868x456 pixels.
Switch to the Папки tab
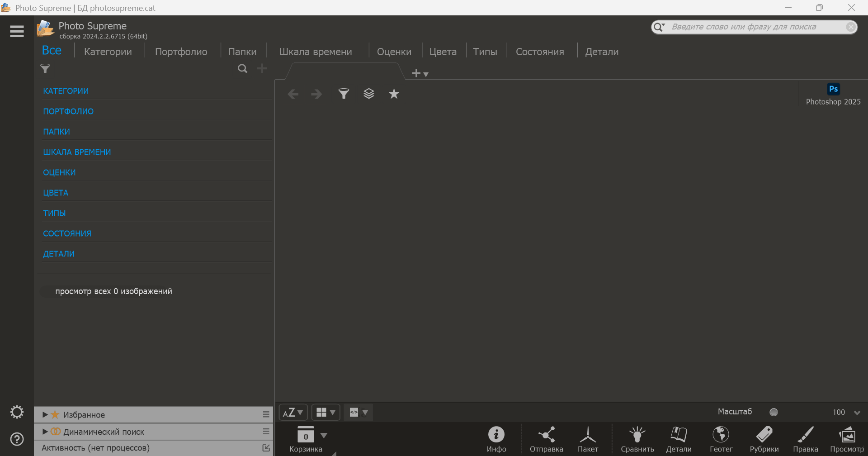point(242,52)
